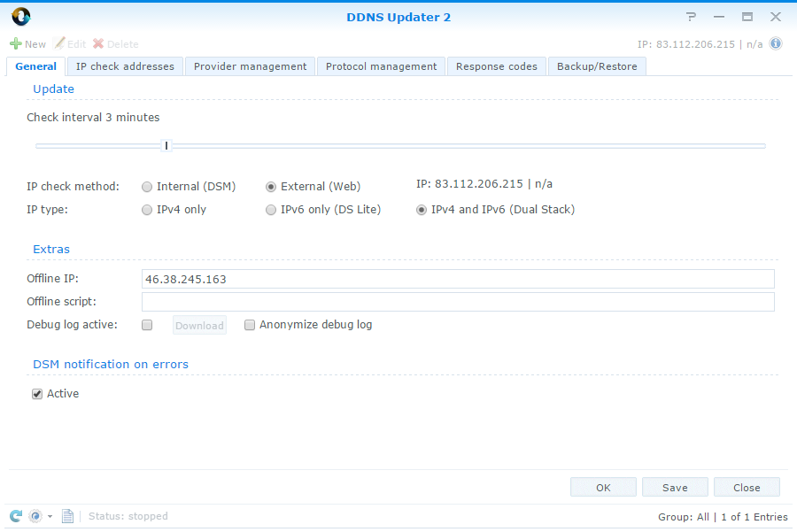Click in the Offline IP input field
The image size is (797, 532).
point(458,279)
